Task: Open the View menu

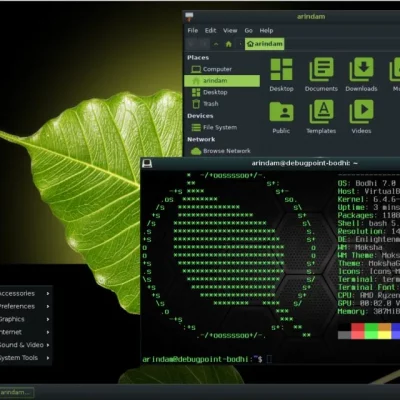Action: pyautogui.click(x=230, y=30)
